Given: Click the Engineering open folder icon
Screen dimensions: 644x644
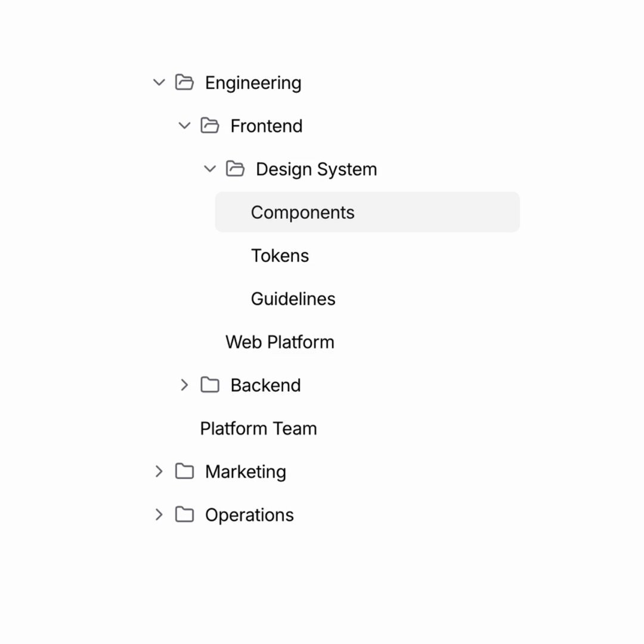Looking at the screenshot, I should [x=184, y=82].
